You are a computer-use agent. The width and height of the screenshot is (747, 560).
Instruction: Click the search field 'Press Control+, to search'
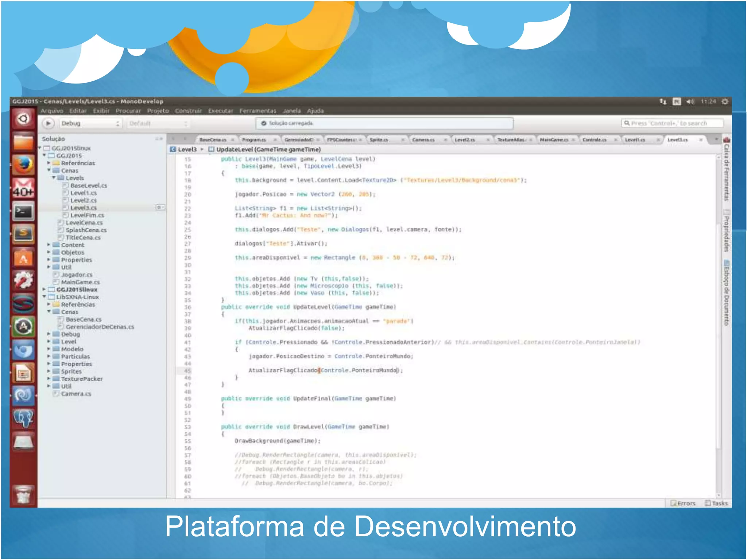point(672,123)
